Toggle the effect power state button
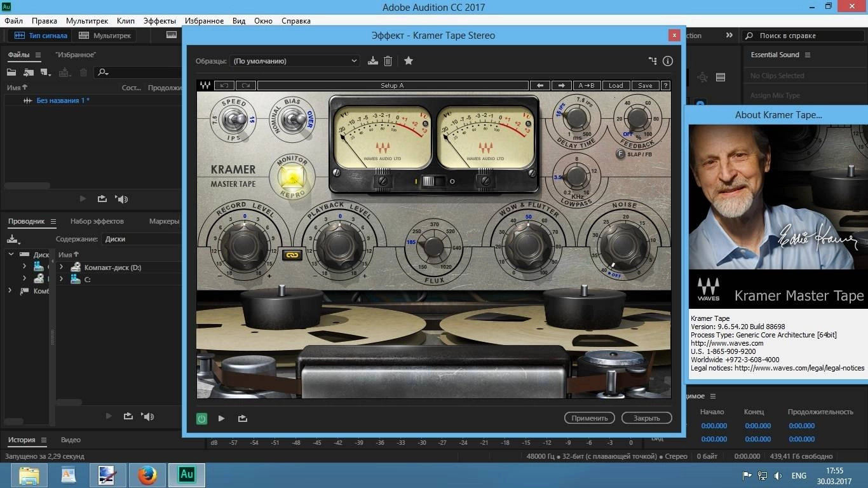The width and height of the screenshot is (868, 488). pos(202,418)
